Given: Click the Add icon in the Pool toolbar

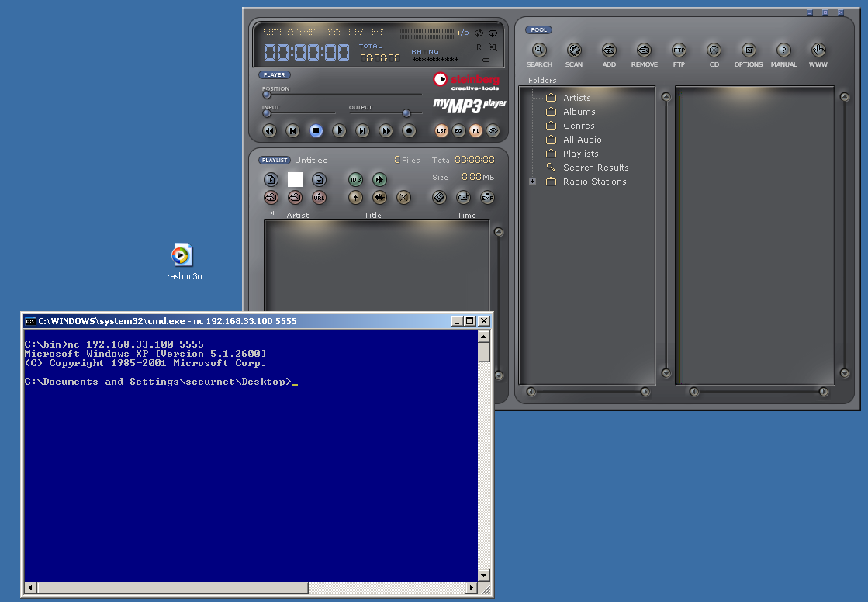Looking at the screenshot, I should (x=609, y=50).
